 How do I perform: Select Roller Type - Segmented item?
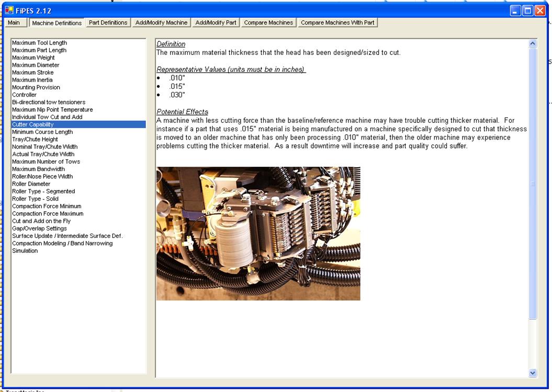coord(43,191)
